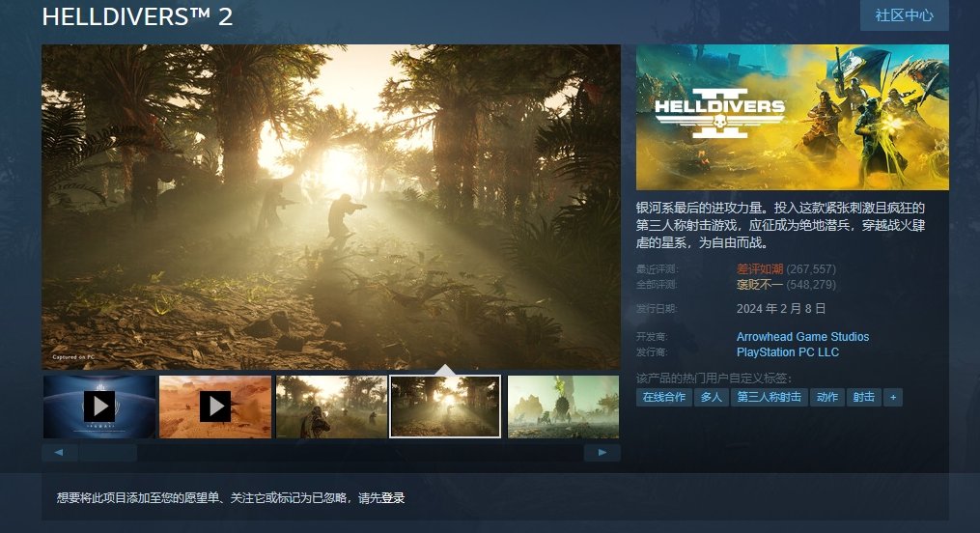Select the 多人 tag

(x=712, y=397)
